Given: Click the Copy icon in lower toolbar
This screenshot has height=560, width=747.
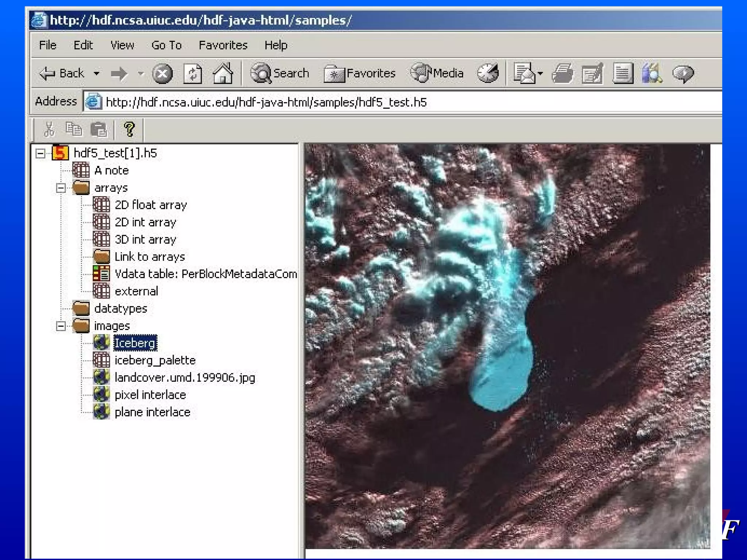Looking at the screenshot, I should [74, 129].
